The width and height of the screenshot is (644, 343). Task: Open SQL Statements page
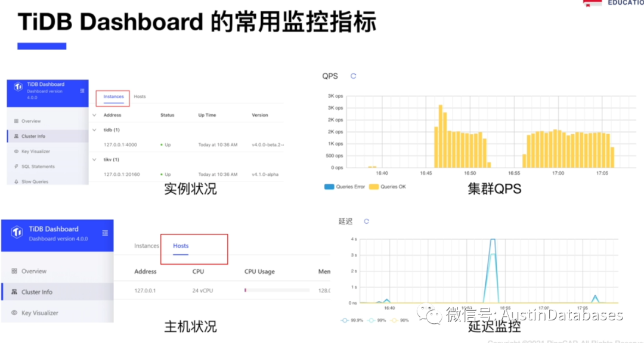(48, 166)
